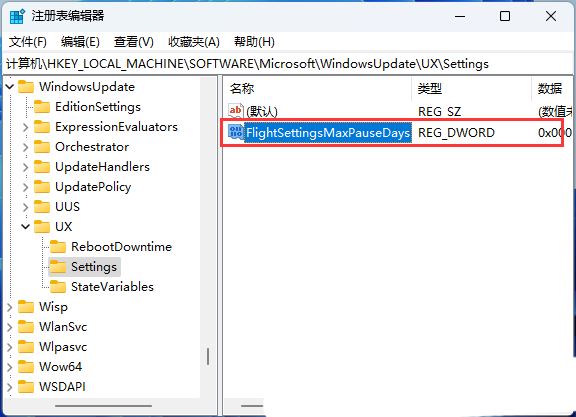This screenshot has width=576, height=417.
Task: Collapse the UX tree node
Action: (26, 227)
